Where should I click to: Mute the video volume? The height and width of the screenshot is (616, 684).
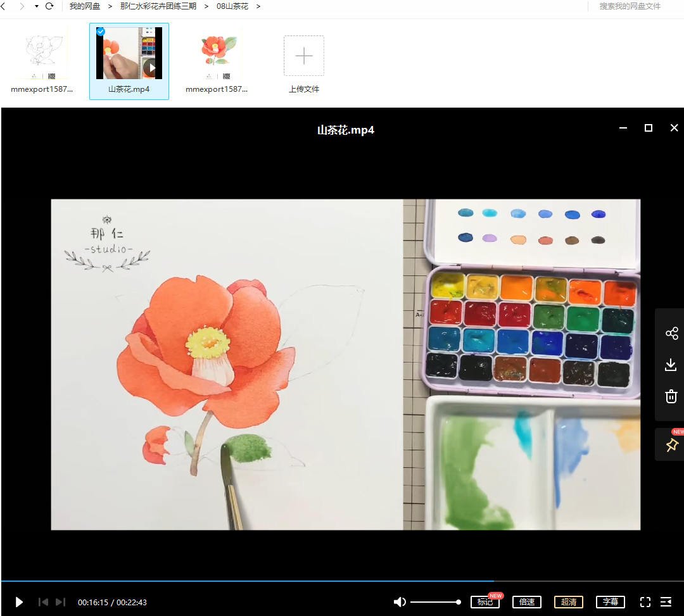(x=400, y=602)
